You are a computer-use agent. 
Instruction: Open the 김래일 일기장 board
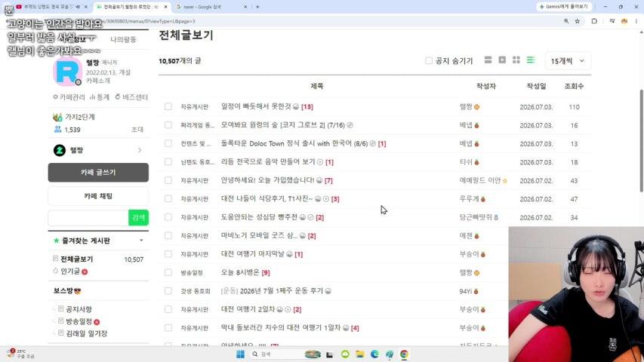click(x=87, y=333)
